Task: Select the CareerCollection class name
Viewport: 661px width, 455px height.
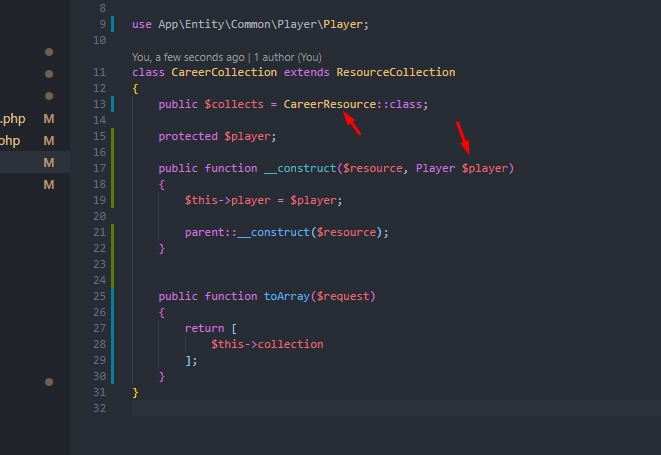Action: (224, 73)
